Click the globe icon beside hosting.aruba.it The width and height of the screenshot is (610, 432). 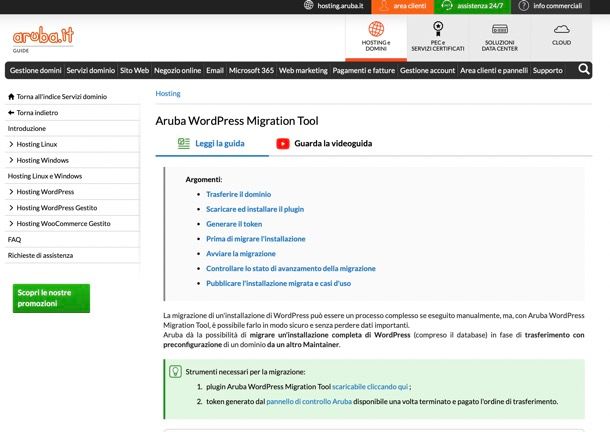click(309, 5)
